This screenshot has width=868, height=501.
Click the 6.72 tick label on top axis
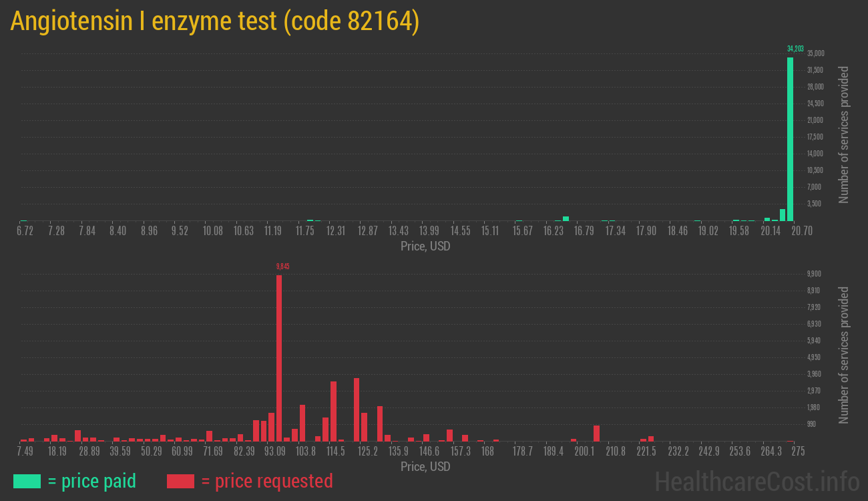25,230
